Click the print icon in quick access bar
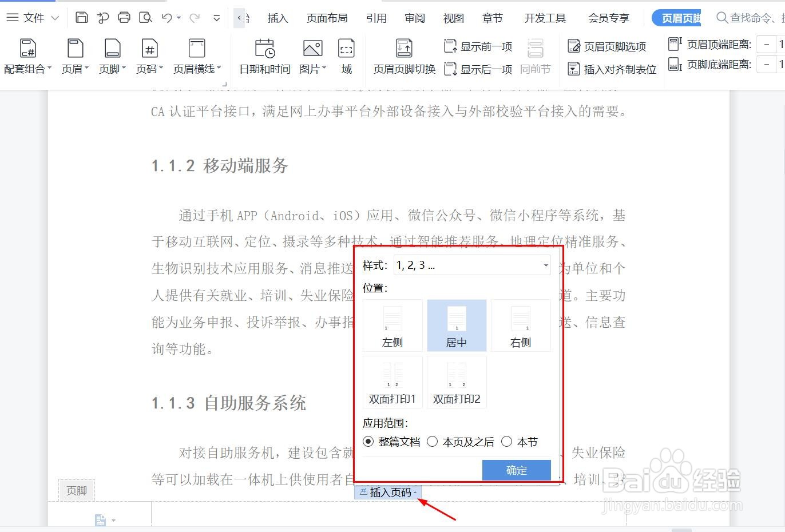The width and height of the screenshot is (785, 532). 124,17
